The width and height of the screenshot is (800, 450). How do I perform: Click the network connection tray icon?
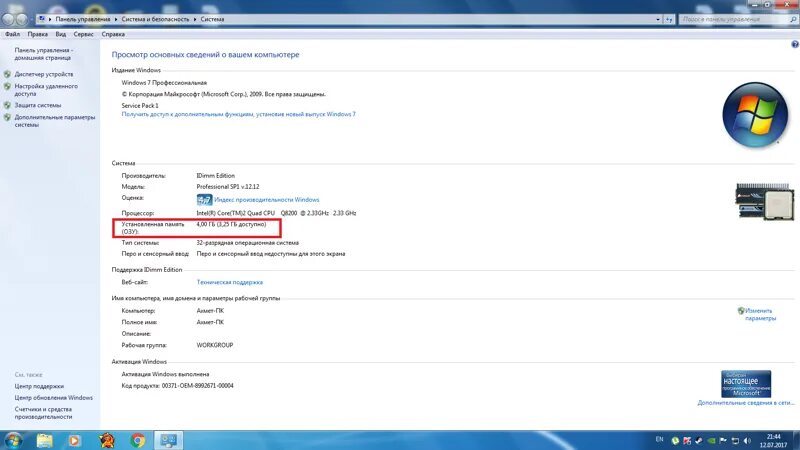pyautogui.click(x=735, y=440)
